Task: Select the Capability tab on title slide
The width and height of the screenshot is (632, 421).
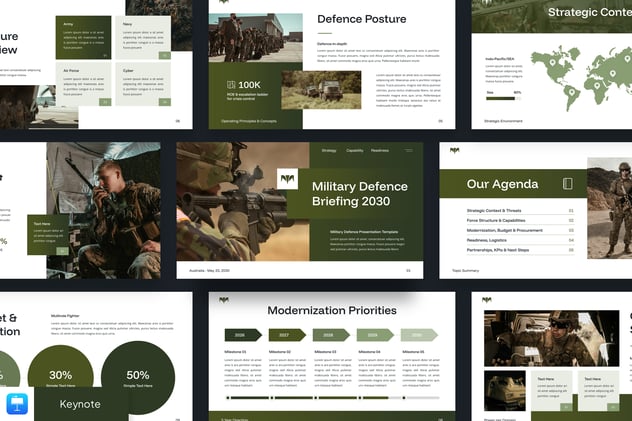Action: click(x=355, y=150)
